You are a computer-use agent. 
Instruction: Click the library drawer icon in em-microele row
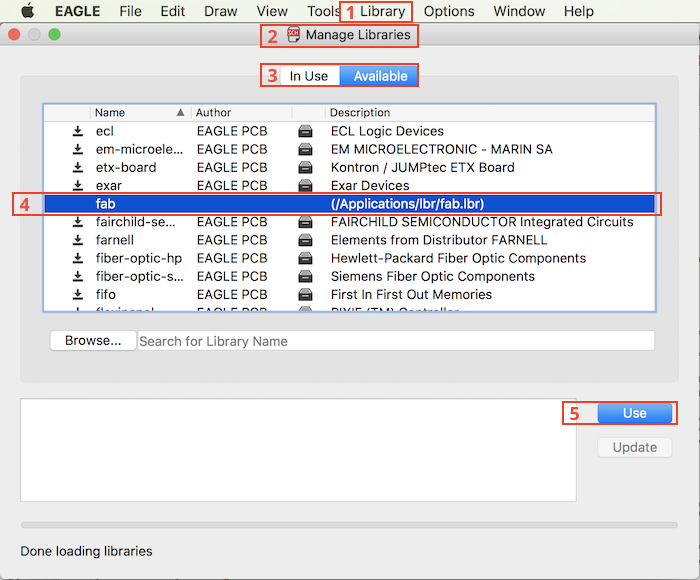pyautogui.click(x=305, y=149)
